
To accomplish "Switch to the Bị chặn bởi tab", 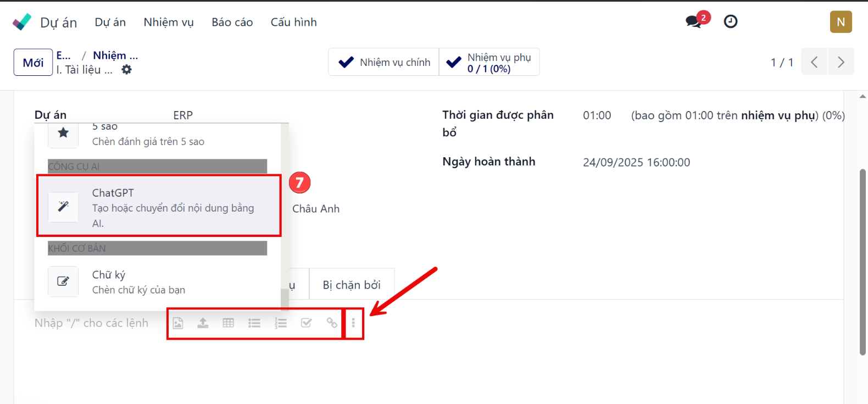I will point(352,285).
